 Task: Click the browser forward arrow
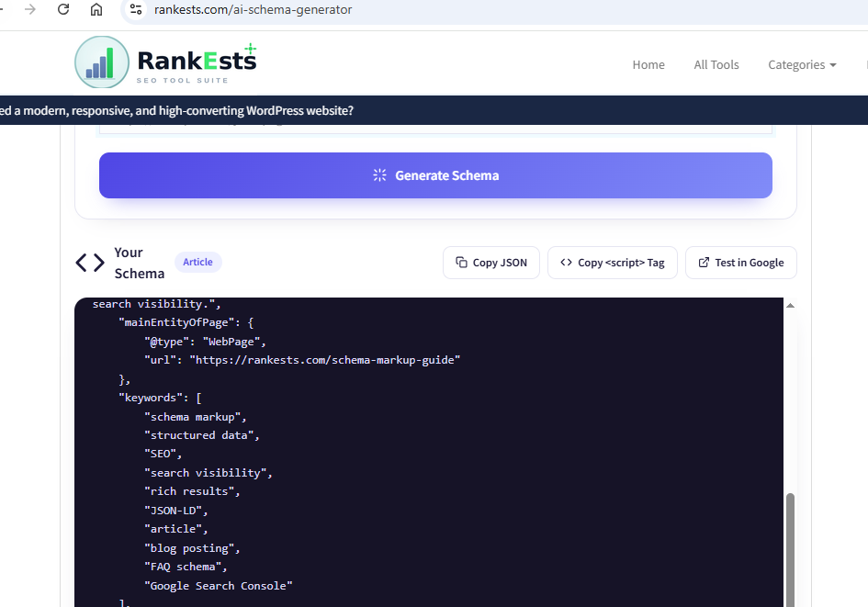click(x=30, y=9)
